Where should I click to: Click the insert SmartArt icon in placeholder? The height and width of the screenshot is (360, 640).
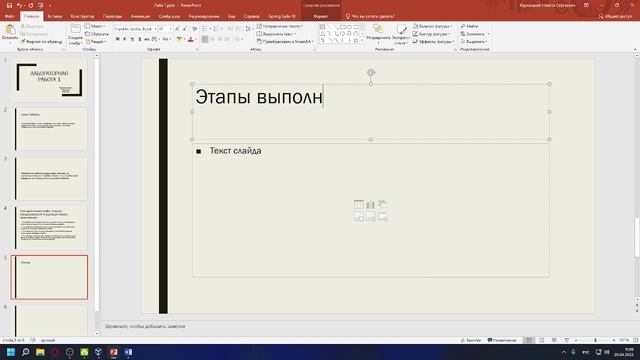(382, 204)
